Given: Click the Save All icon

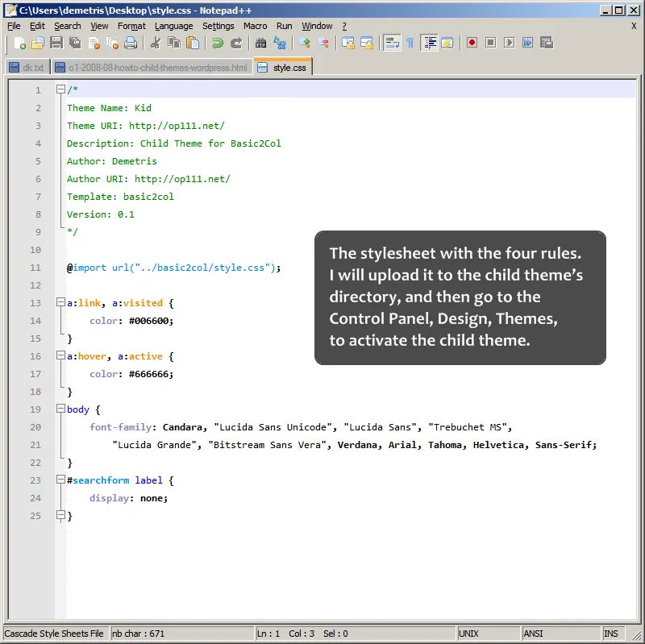Looking at the screenshot, I should 75,43.
